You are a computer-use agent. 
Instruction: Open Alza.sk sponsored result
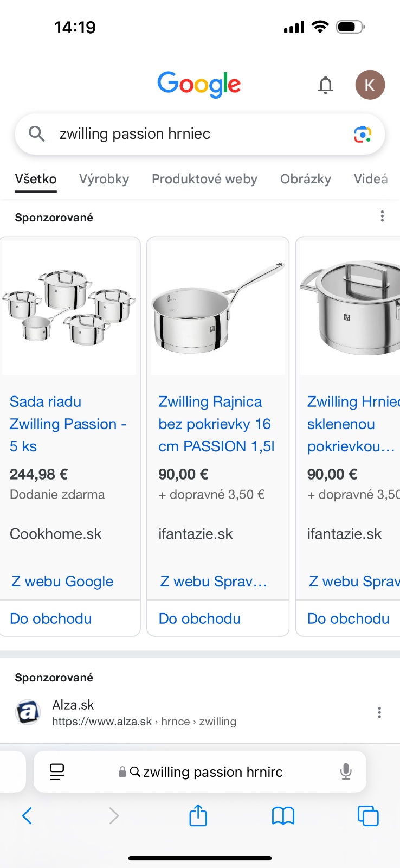coord(73,705)
